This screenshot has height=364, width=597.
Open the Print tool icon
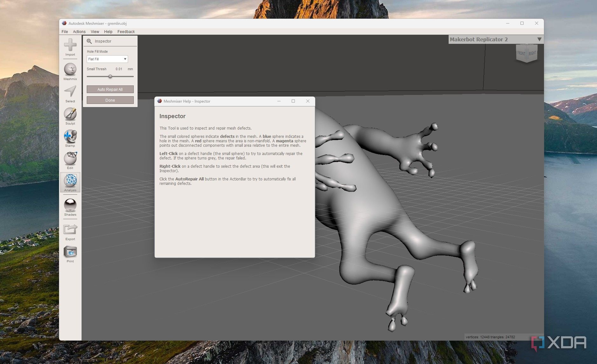(70, 252)
